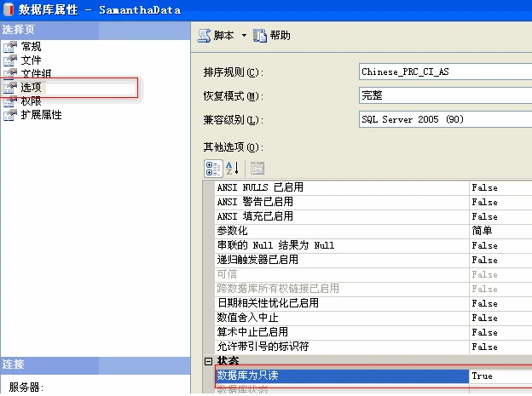This screenshot has width=532, height=396.
Task: Click the 选项 page icon
Action: (10, 88)
